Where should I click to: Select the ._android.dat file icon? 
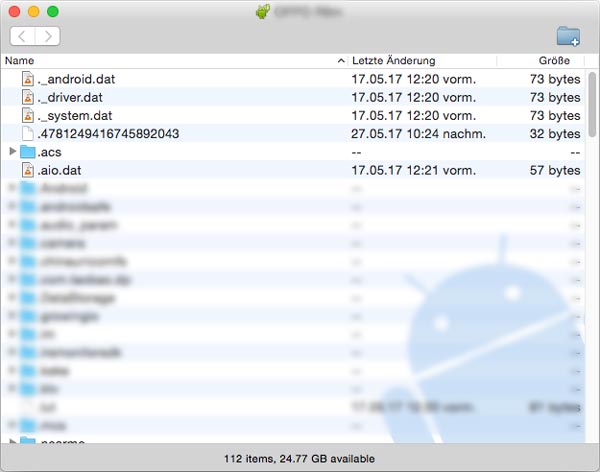[x=28, y=79]
